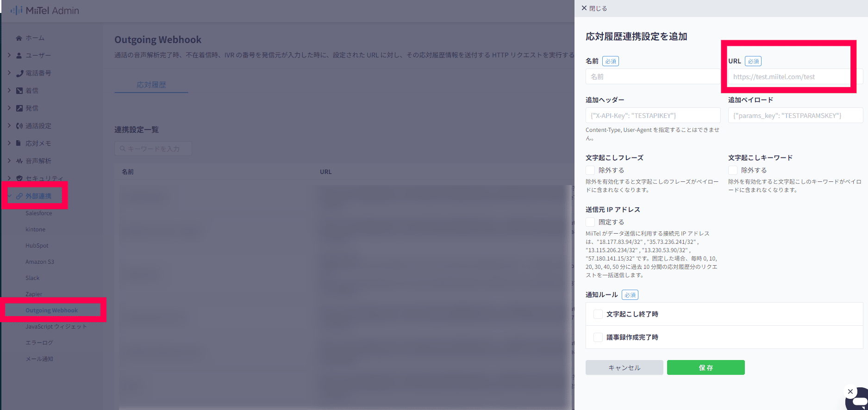Screen dimensions: 868x410
Task: Open the エラーログ page
Action: (39, 343)
